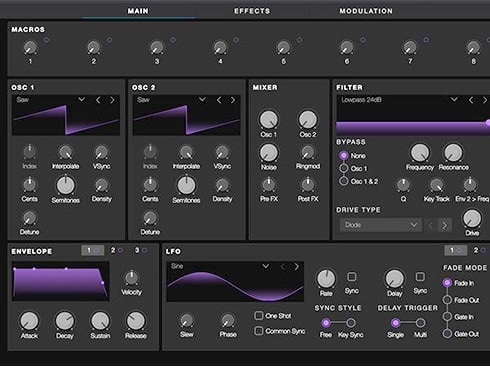Go to next LFO shape
This screenshot has height=368, width=490.
[x=296, y=267]
